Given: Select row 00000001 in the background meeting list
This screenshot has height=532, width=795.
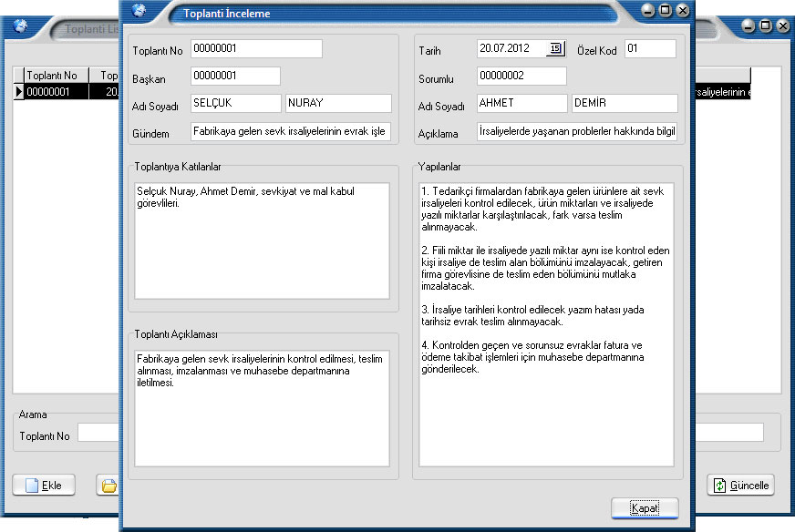Looking at the screenshot, I should [x=66, y=92].
